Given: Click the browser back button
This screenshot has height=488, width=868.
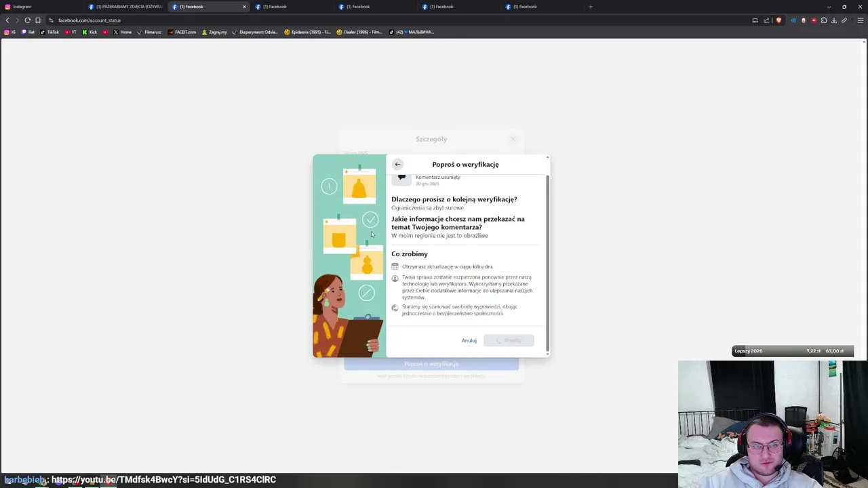Looking at the screenshot, I should tap(7, 20).
